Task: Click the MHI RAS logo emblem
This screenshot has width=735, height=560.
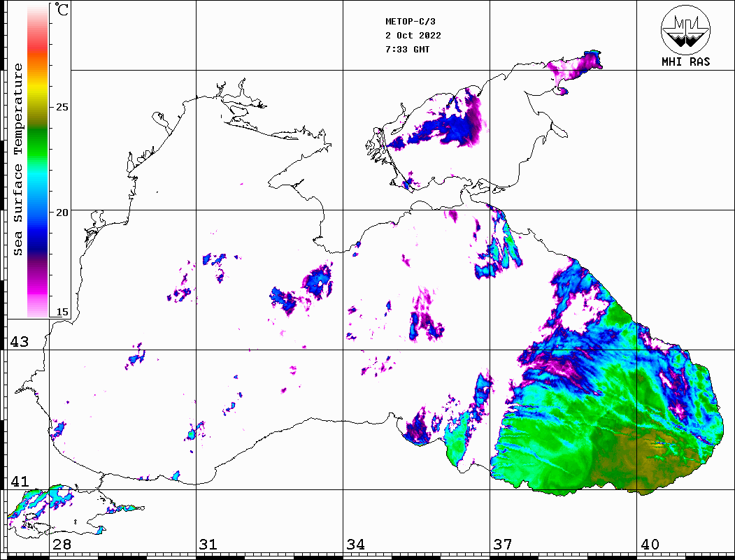Action: click(685, 29)
